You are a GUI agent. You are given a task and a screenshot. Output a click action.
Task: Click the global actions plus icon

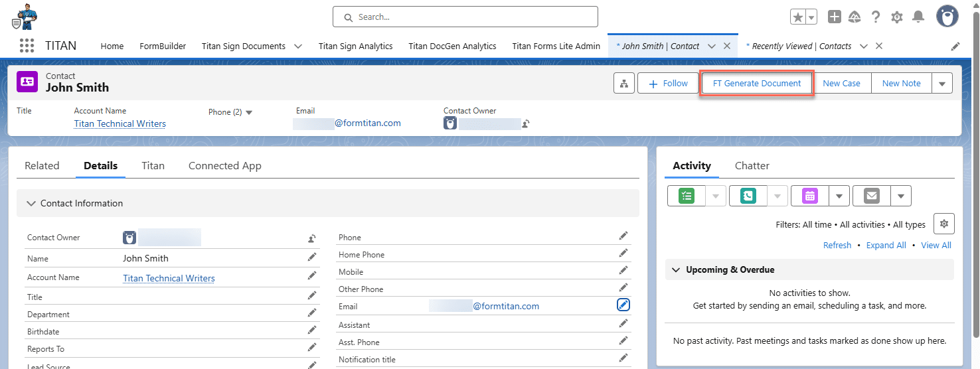(x=835, y=17)
